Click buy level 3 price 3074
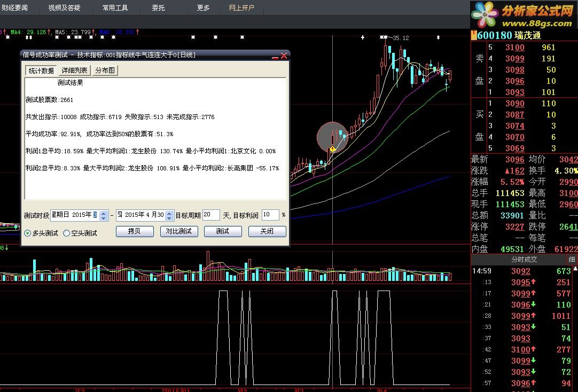Screen dimensions: 578x392 click(x=514, y=126)
